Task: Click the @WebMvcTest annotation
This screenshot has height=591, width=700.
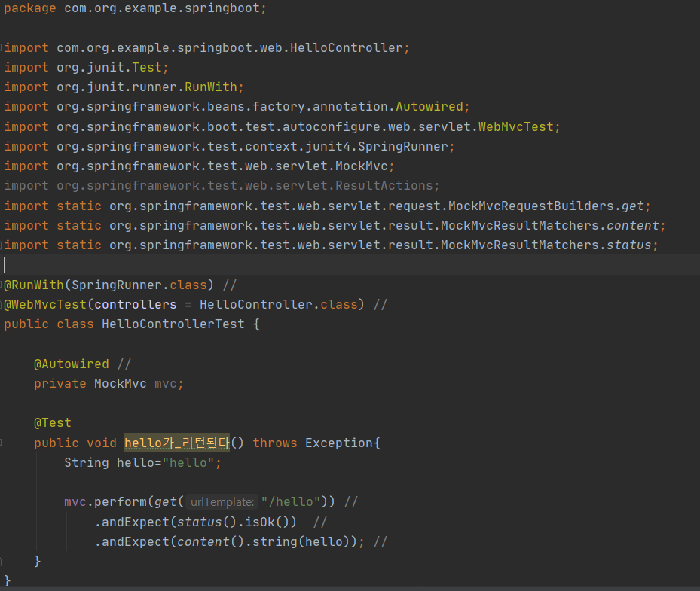Action: tap(185, 304)
